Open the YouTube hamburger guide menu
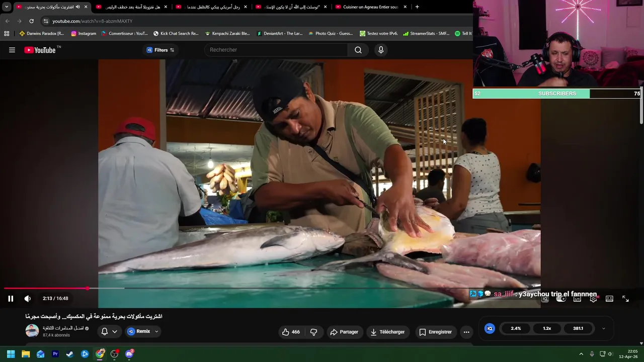 pyautogui.click(x=12, y=50)
